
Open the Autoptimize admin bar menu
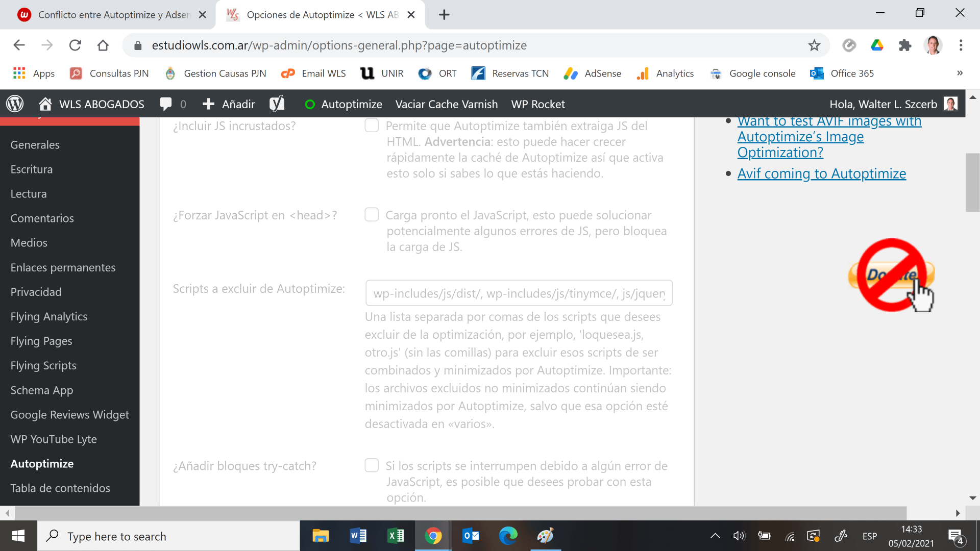point(343,104)
